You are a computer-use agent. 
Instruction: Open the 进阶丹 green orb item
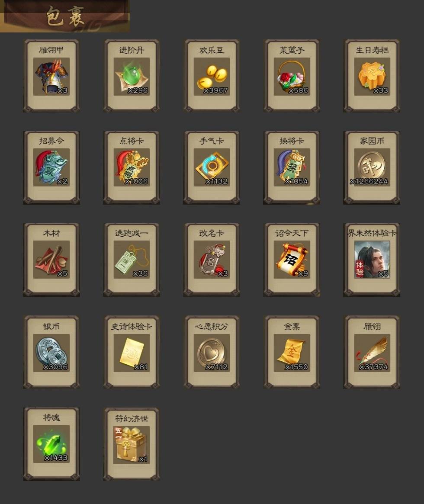coord(132,77)
